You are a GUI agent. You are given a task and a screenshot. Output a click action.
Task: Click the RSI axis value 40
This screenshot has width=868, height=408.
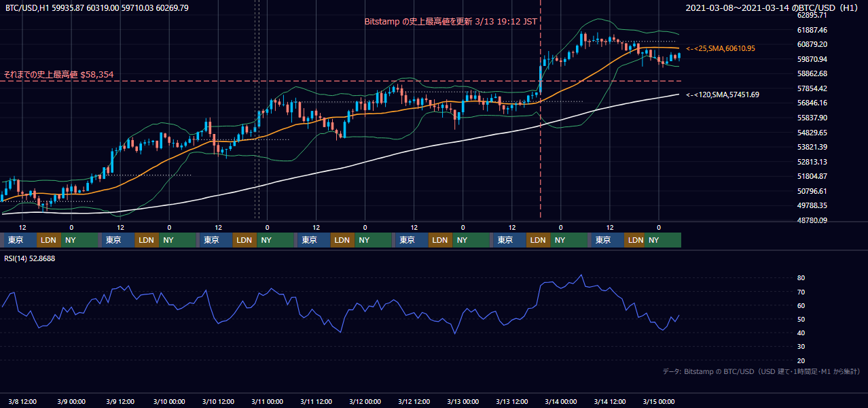tap(801, 333)
